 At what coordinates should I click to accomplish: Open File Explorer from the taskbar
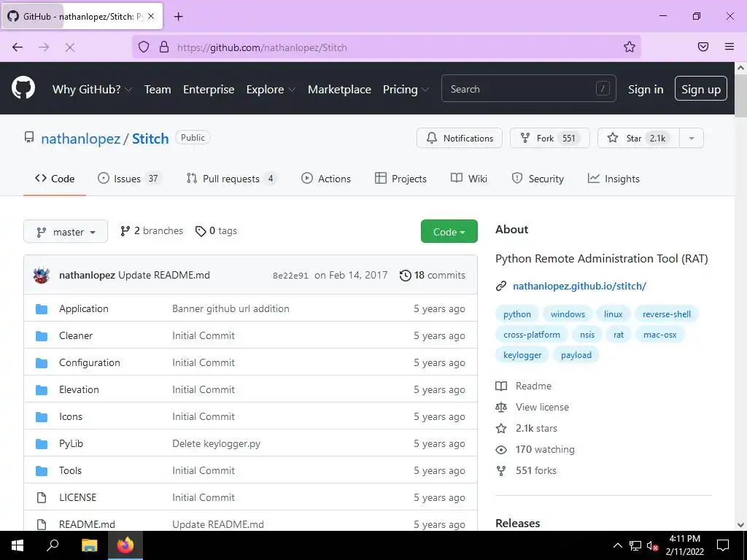pos(89,545)
